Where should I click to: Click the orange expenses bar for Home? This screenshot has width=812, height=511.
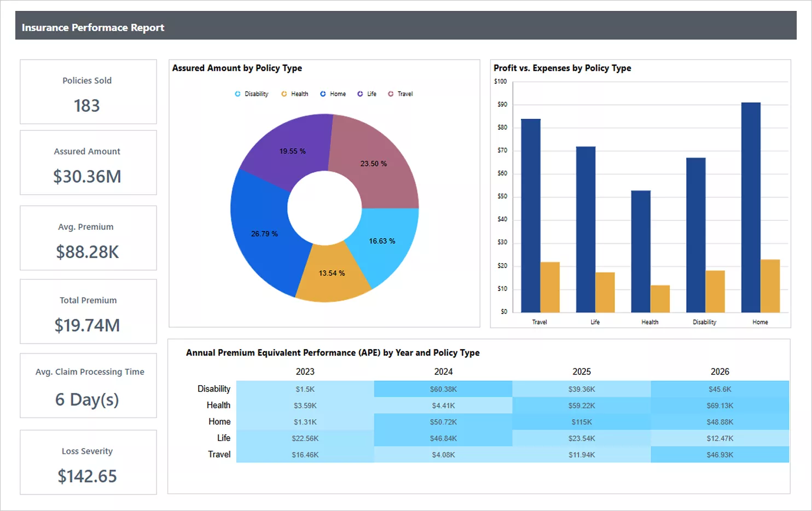click(x=770, y=286)
